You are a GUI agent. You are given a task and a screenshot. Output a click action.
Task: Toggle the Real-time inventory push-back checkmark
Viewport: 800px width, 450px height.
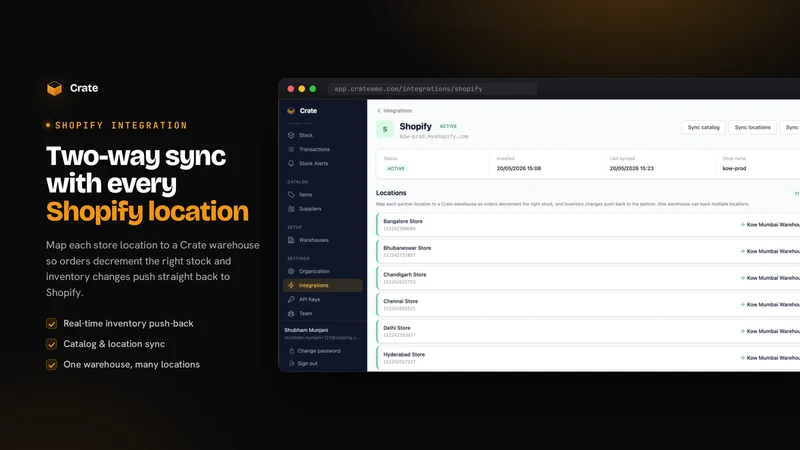(x=52, y=323)
